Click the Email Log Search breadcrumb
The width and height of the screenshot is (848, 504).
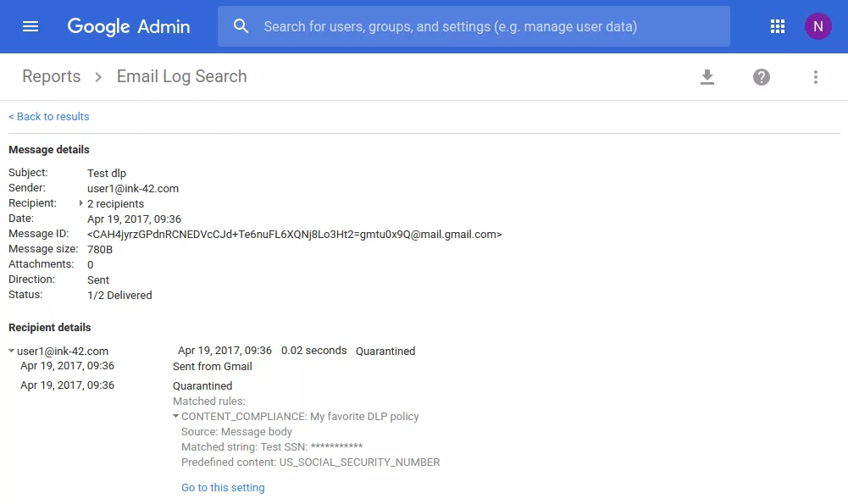pyautogui.click(x=181, y=76)
